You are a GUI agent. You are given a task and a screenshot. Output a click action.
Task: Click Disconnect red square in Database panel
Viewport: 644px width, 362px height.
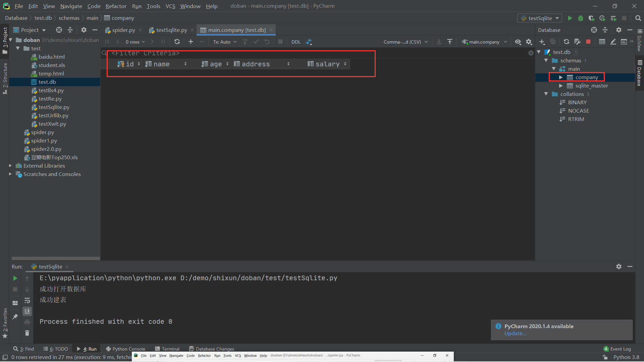(x=588, y=42)
